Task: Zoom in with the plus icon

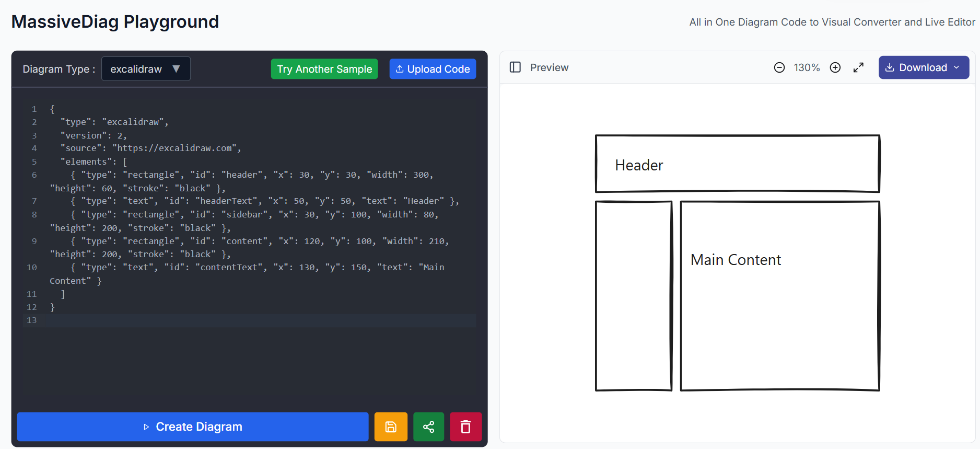Action: [x=835, y=67]
